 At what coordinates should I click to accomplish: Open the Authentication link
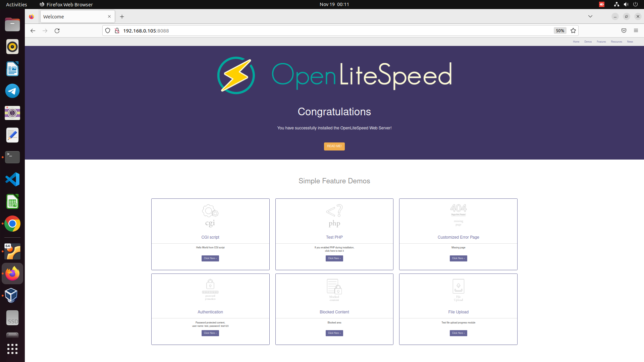point(210,312)
